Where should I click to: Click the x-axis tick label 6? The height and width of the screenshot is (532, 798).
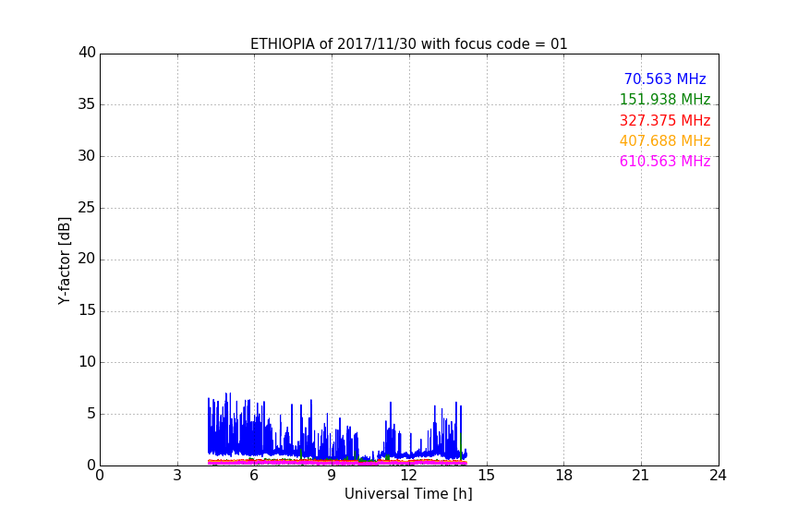(255, 476)
